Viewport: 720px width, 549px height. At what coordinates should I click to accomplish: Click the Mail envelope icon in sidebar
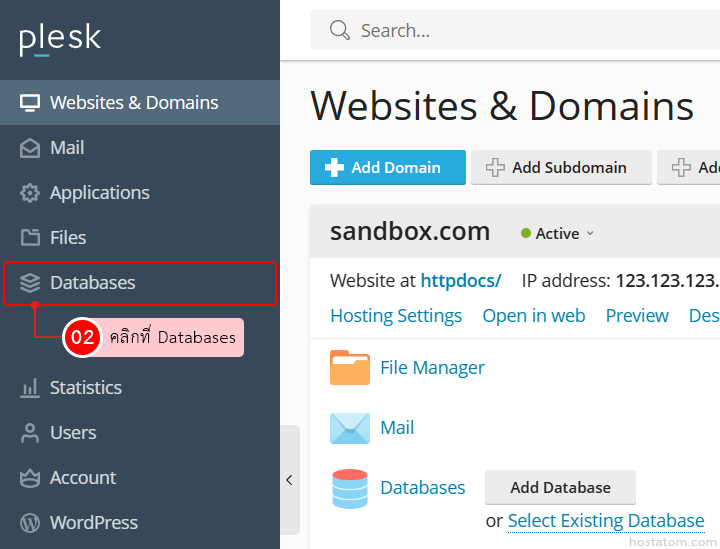[x=30, y=148]
